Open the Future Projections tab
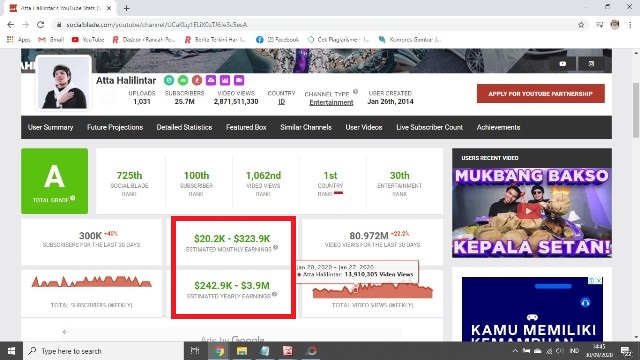 pos(115,127)
